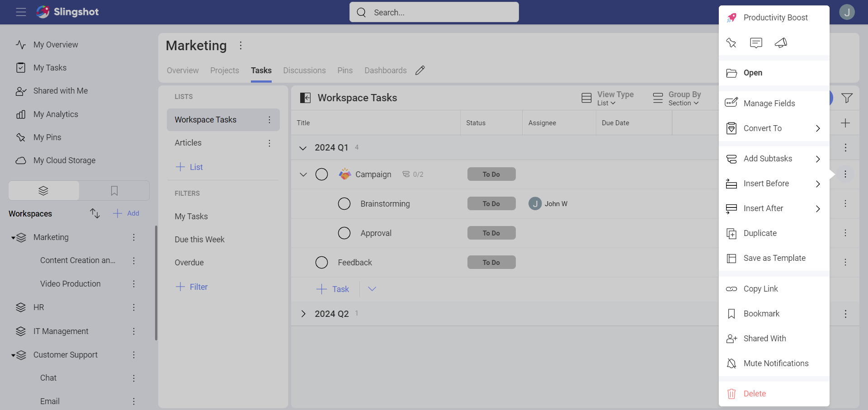Open the Brainstorming row options dots

(845, 203)
